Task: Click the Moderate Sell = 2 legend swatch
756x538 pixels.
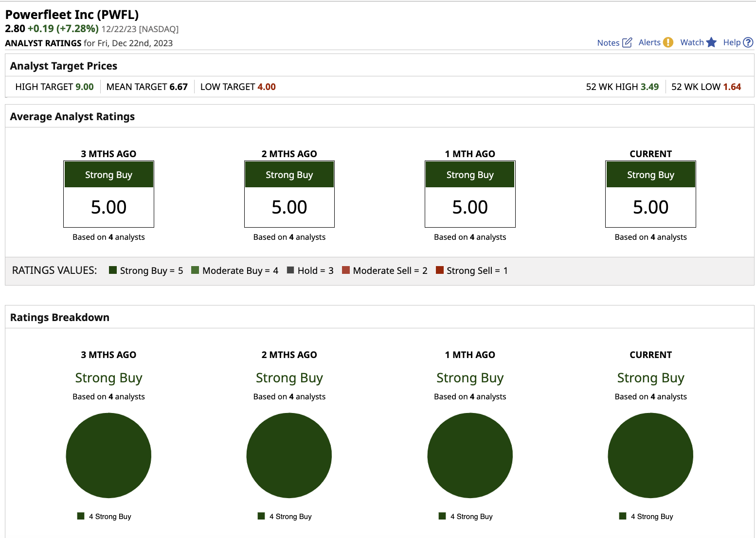Action: (346, 270)
